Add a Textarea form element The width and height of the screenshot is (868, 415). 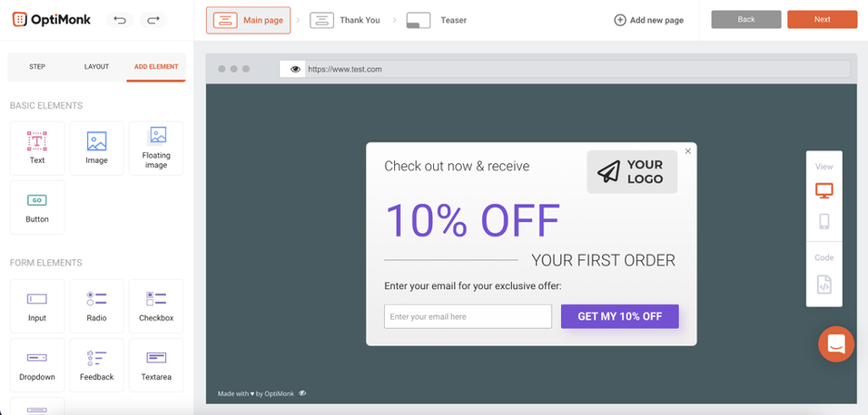[x=156, y=365]
